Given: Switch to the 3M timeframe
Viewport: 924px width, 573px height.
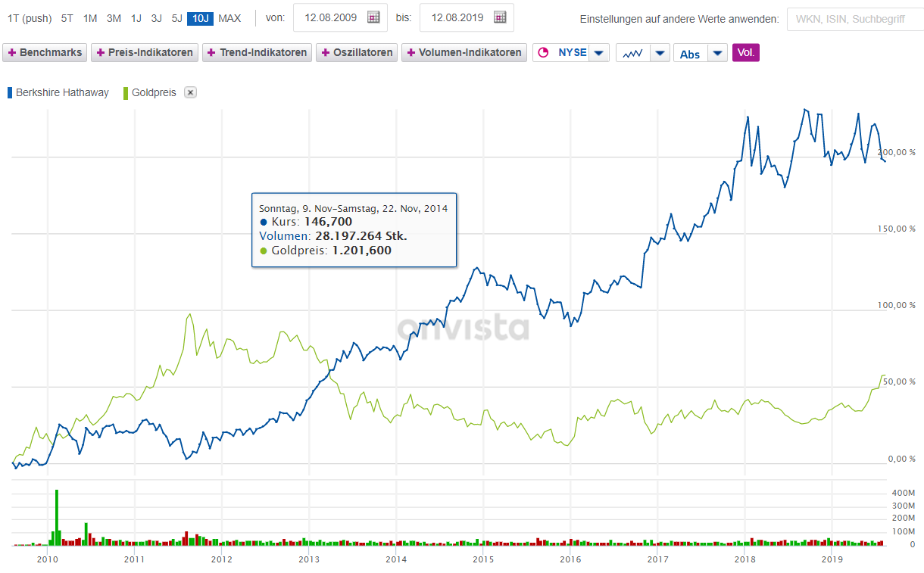Looking at the screenshot, I should tap(114, 18).
